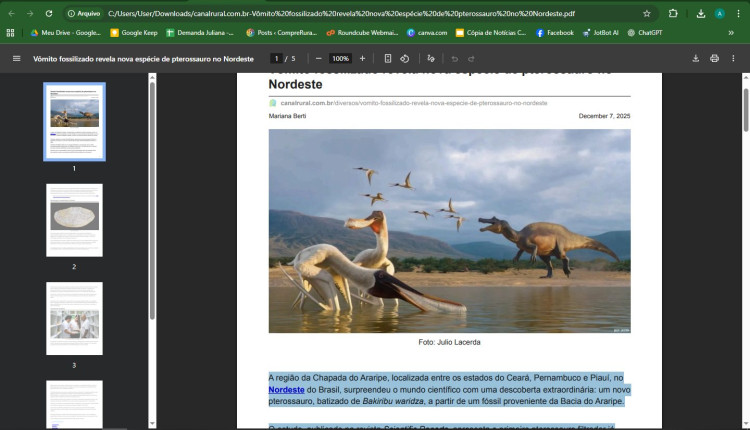
Task: Click the Nordeste hyperlink in the article
Action: 286,389
